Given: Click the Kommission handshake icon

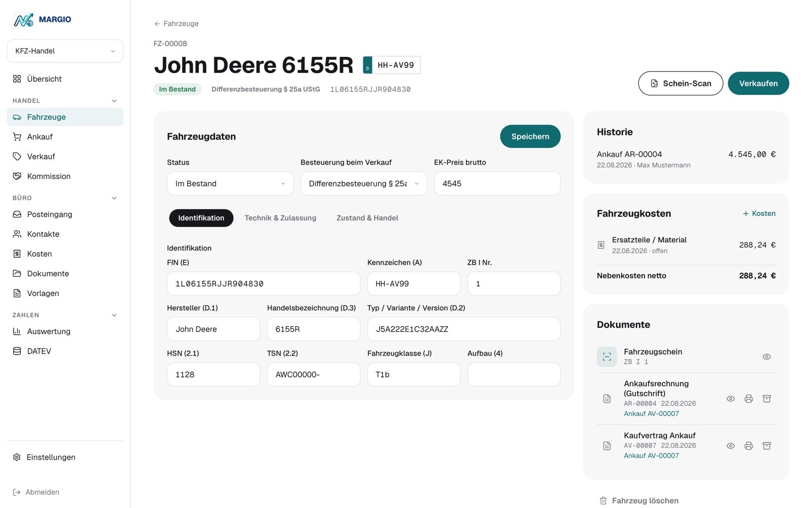Looking at the screenshot, I should (17, 176).
